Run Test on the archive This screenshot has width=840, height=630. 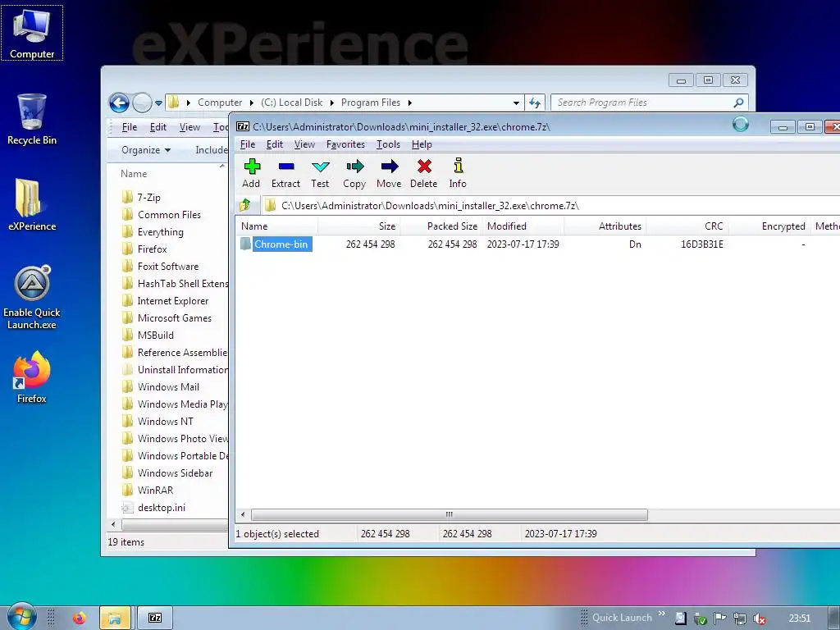[320, 174]
